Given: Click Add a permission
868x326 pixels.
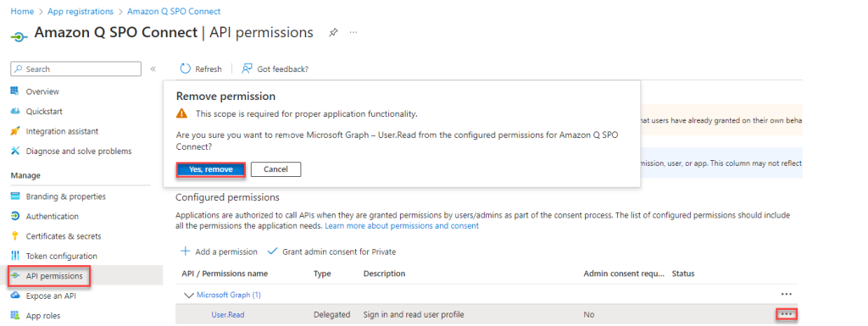Looking at the screenshot, I should pos(226,252).
